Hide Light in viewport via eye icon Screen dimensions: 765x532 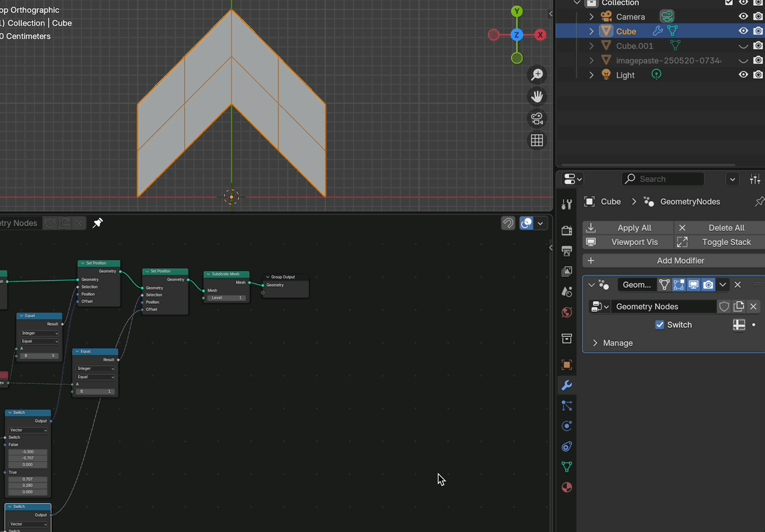point(743,74)
